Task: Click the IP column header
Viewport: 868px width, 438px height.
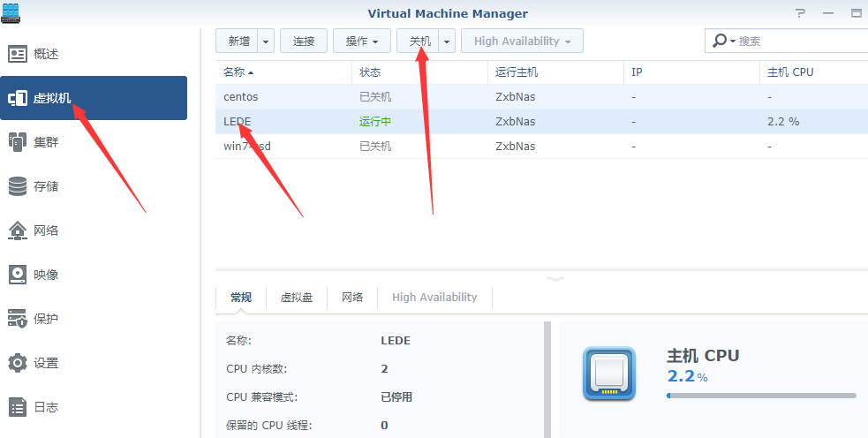Action: [692, 72]
